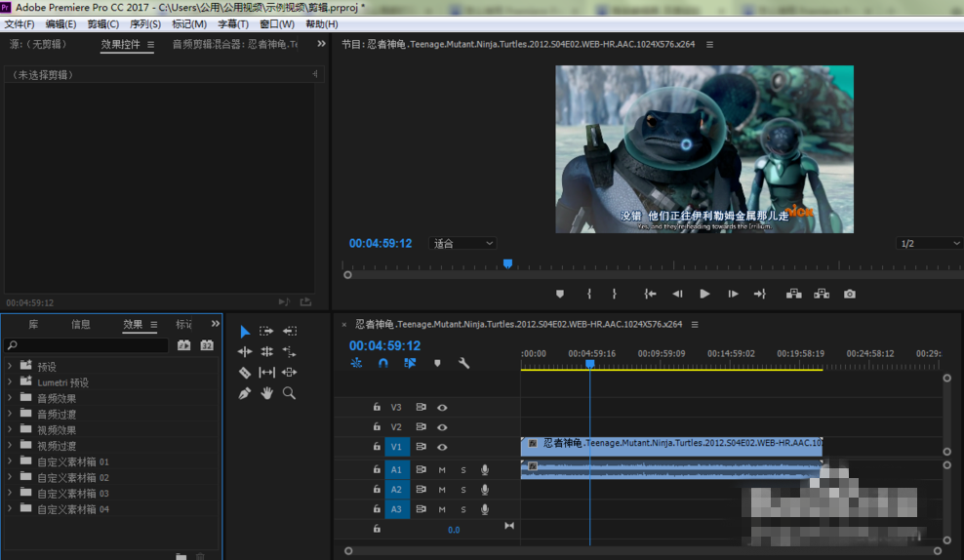Add a marker in the Program monitor
The image size is (964, 560).
point(560,294)
